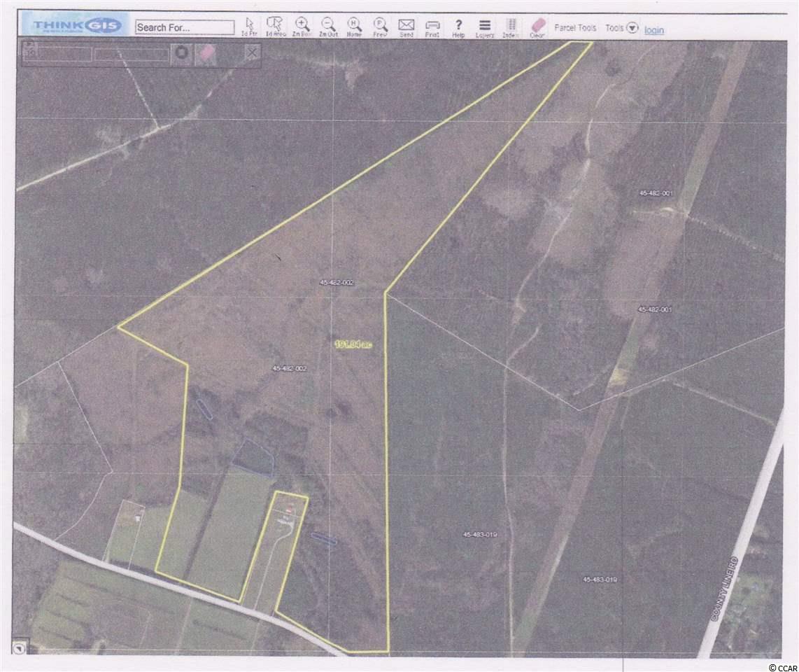Screen dimensions: 799x672
Task: Click the Zoom Out tool
Action: pos(328,27)
